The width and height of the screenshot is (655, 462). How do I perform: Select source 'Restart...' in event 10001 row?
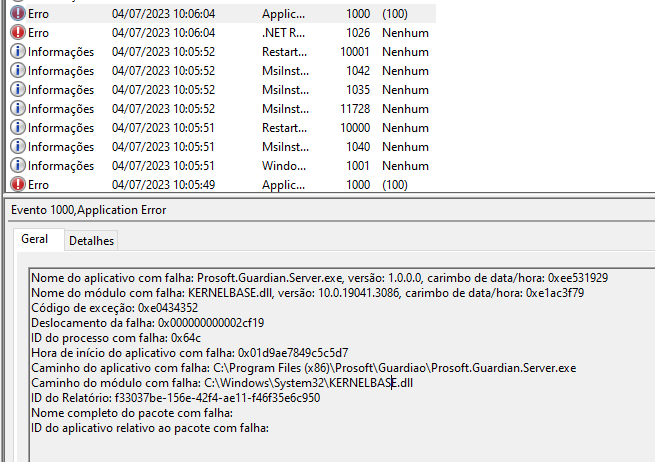284,52
